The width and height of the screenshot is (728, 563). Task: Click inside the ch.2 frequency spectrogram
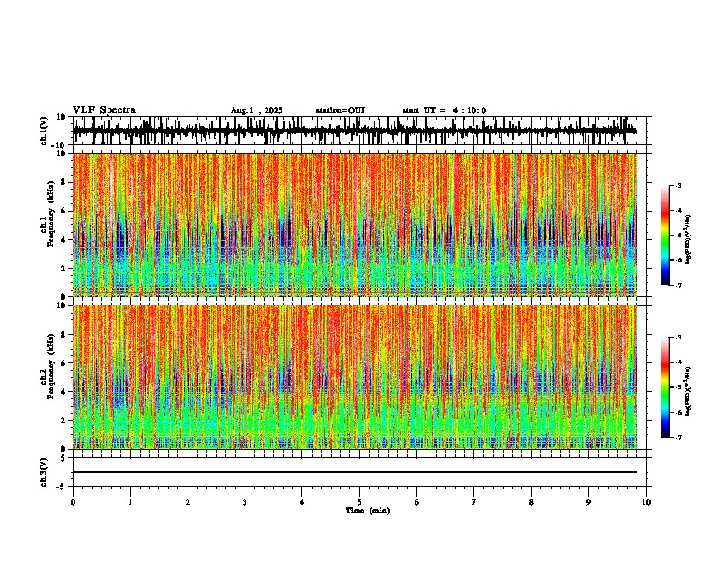[355, 377]
